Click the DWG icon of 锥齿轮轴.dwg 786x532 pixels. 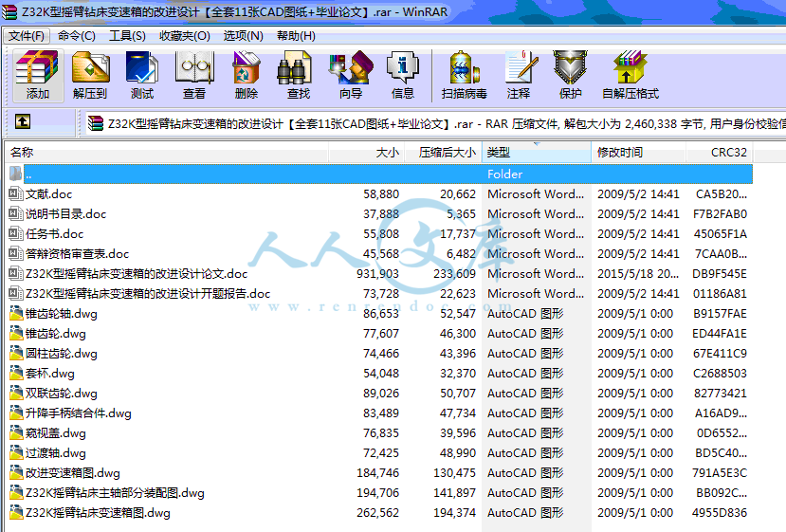click(16, 313)
